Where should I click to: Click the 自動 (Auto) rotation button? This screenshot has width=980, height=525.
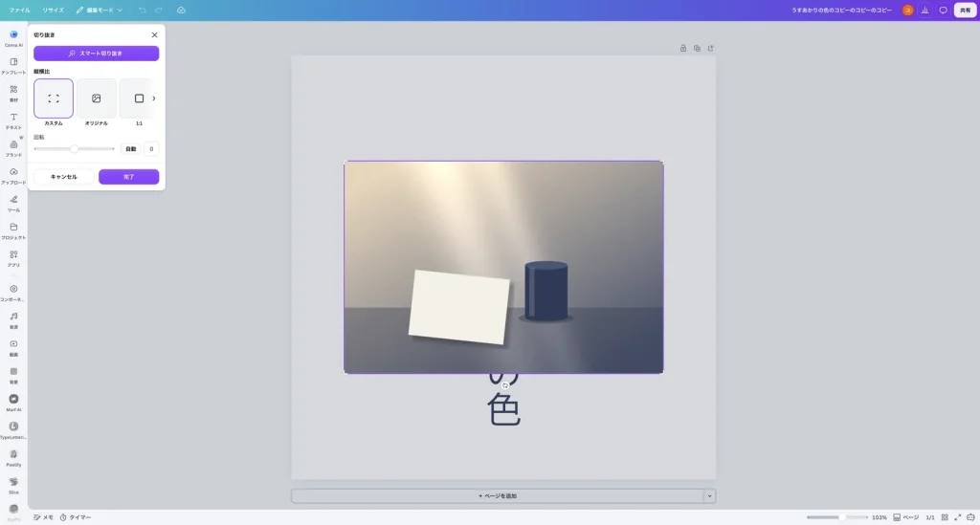130,148
